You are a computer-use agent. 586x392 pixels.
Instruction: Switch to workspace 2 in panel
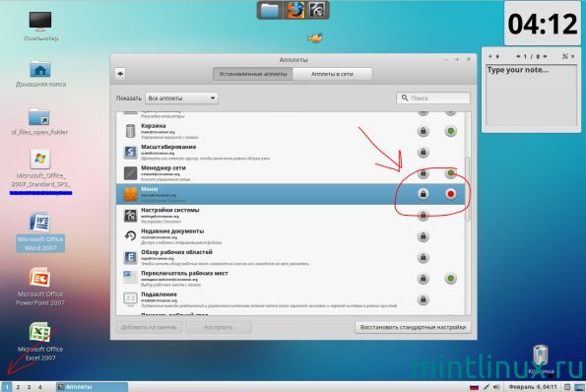pyautogui.click(x=18, y=387)
